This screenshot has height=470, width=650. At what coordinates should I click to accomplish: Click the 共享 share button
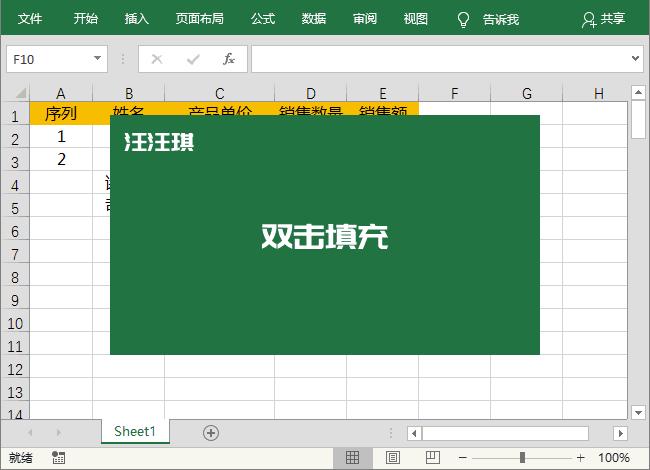click(x=604, y=19)
